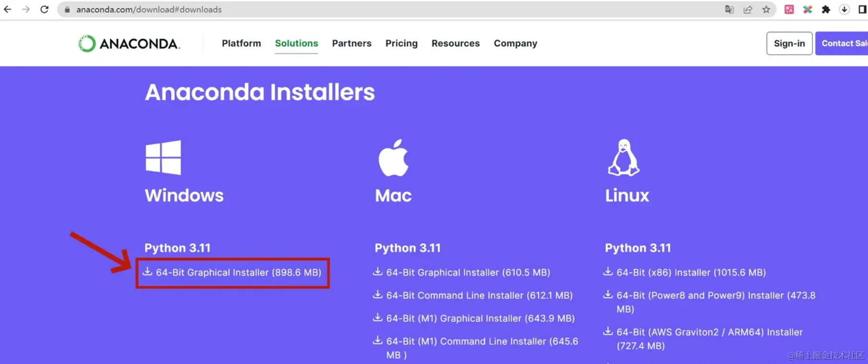The image size is (868, 364).
Task: Open the Company menu
Action: 516,43
